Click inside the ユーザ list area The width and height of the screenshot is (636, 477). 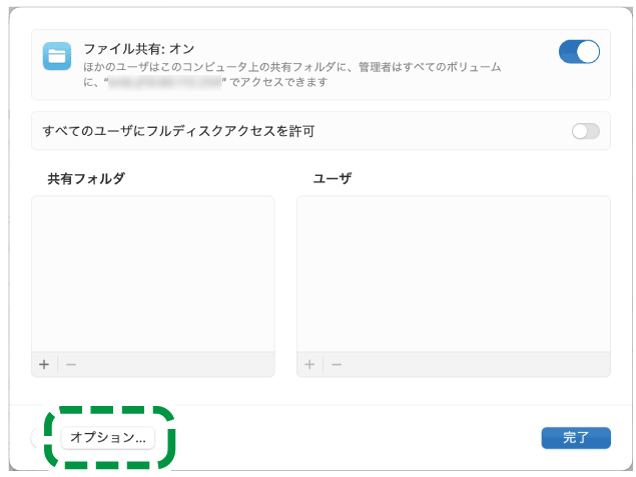pos(453,274)
